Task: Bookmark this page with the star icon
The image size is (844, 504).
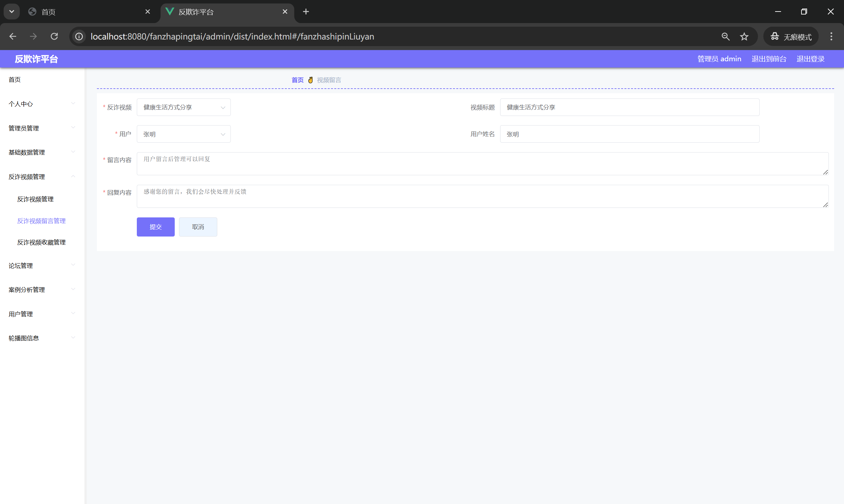Action: [744, 36]
